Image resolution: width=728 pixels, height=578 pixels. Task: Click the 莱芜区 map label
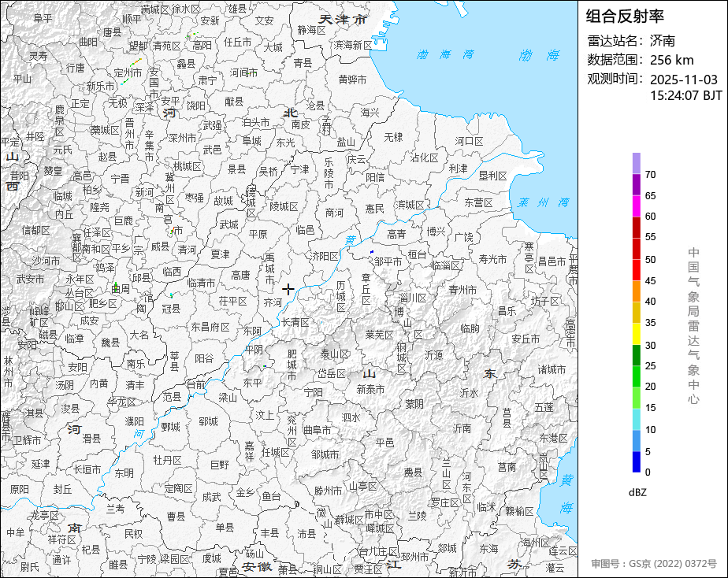(x=379, y=335)
